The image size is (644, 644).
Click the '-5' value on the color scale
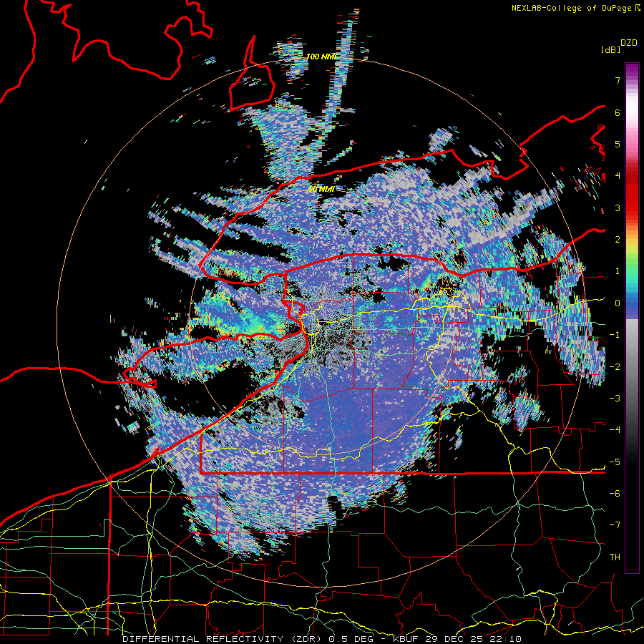click(x=615, y=462)
